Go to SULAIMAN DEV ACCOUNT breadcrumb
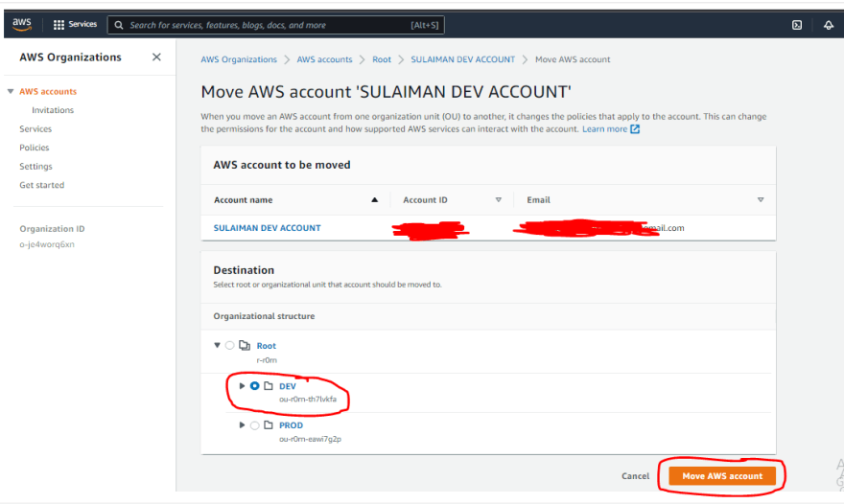This screenshot has height=504, width=844. click(463, 59)
